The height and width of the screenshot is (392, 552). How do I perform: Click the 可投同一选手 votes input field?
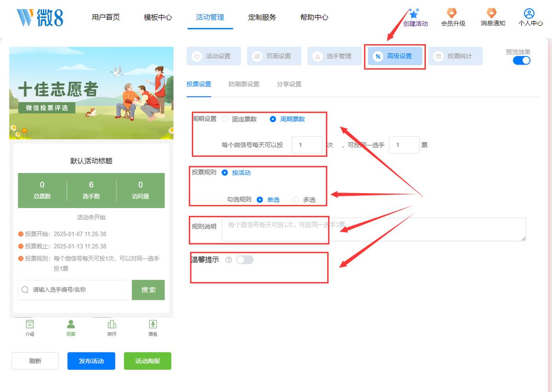404,145
